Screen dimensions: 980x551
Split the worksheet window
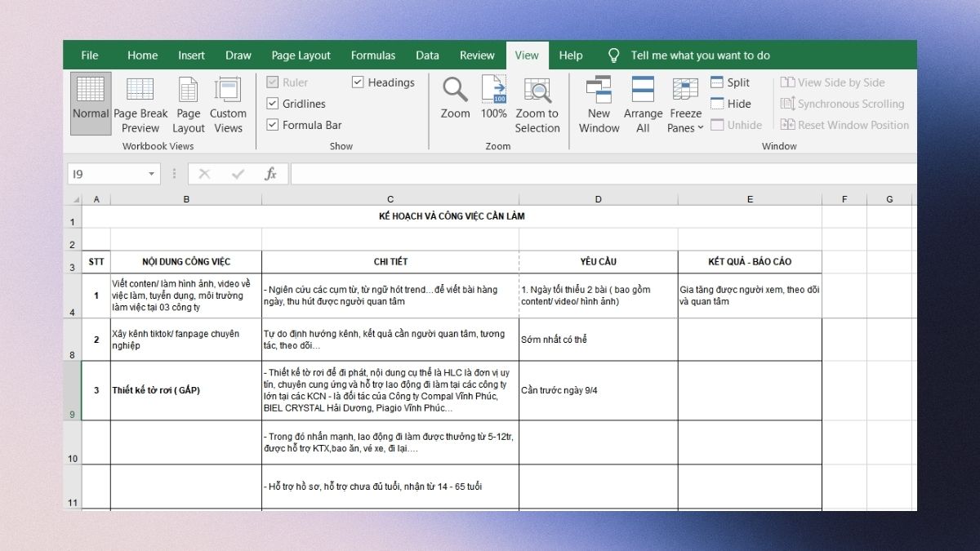pyautogui.click(x=730, y=82)
